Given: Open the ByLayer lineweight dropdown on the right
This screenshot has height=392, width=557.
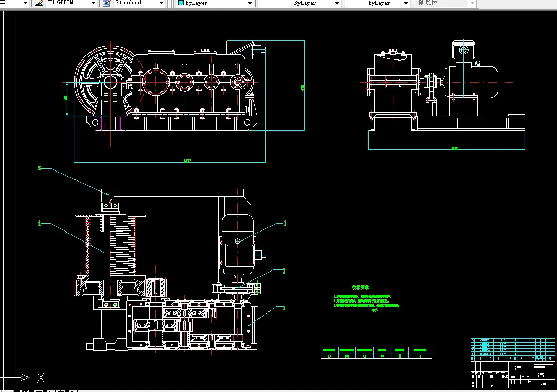Looking at the screenshot, I should pyautogui.click(x=406, y=3).
